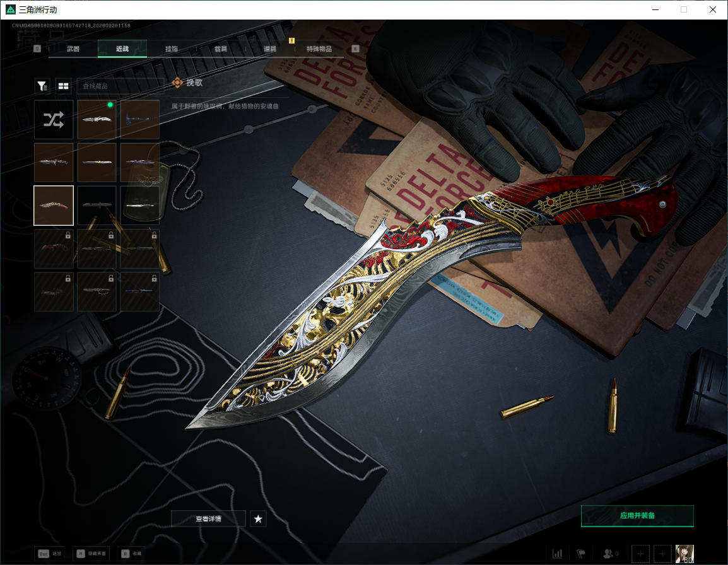Click the 隐藏界面 hint button
Screen dimensions: 728x565
pyautogui.click(x=91, y=554)
